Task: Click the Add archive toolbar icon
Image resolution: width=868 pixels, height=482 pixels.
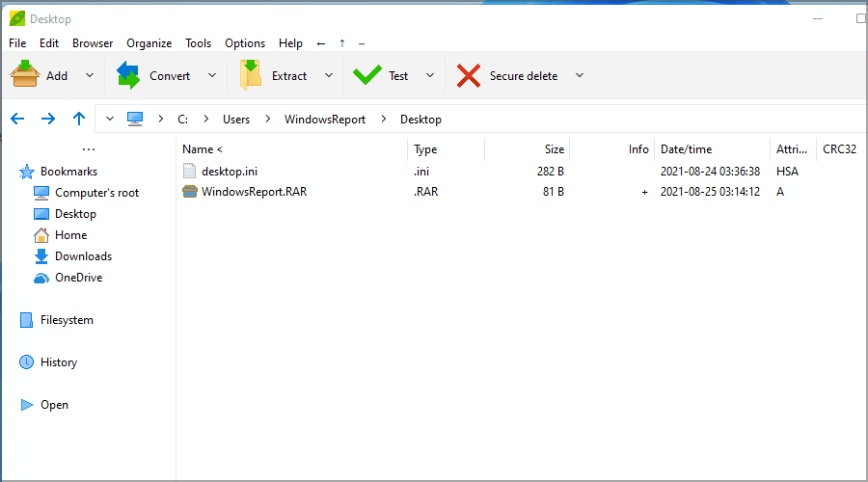Action: [x=25, y=75]
